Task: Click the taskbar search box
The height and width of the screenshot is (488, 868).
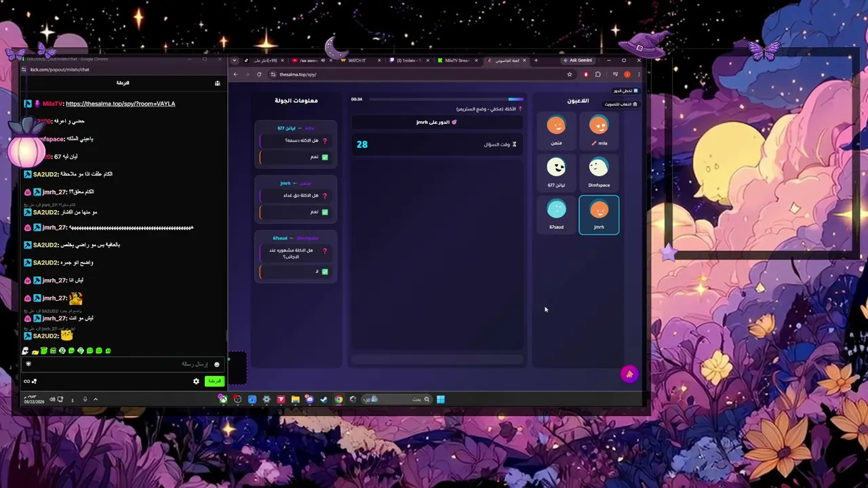Action: pyautogui.click(x=398, y=399)
